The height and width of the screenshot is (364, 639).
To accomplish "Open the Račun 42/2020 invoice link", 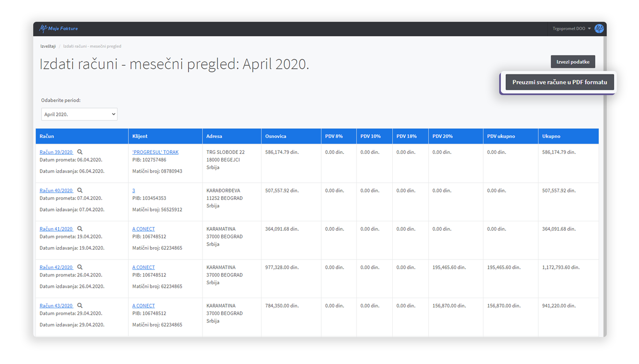I will [56, 268].
